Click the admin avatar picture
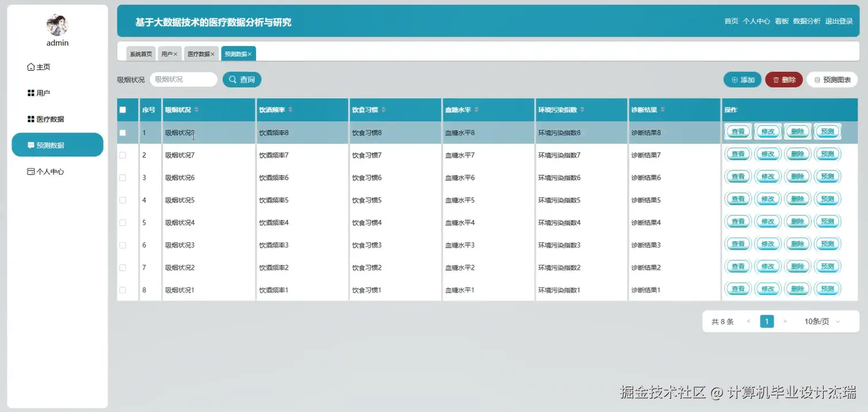 58,25
